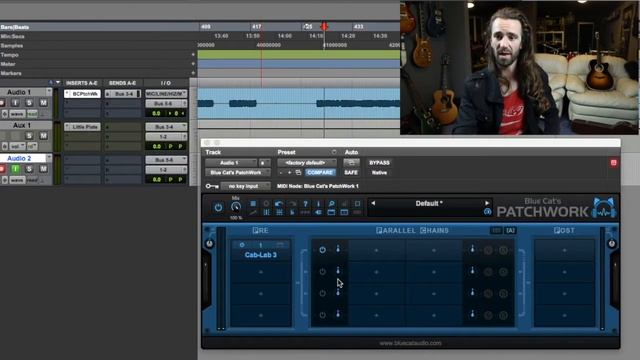Open the Audio 1 track view 'wave' selector

[x=17, y=113]
